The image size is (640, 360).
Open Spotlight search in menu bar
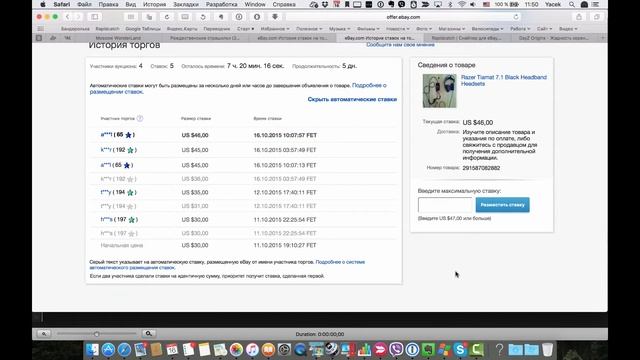[572, 4]
